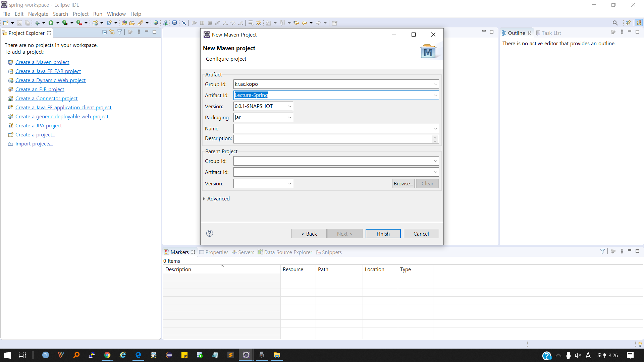Collapse All in Project Explorer
This screenshot has height=362, width=644.
104,32
